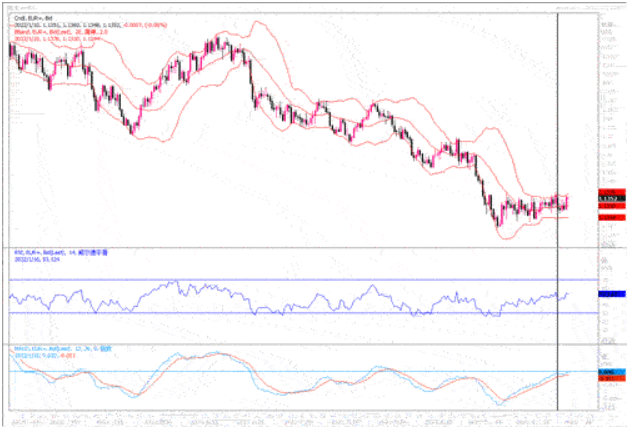Select the vertical crosshair line in price panel
Screen dimensions: 630x434
point(557,120)
